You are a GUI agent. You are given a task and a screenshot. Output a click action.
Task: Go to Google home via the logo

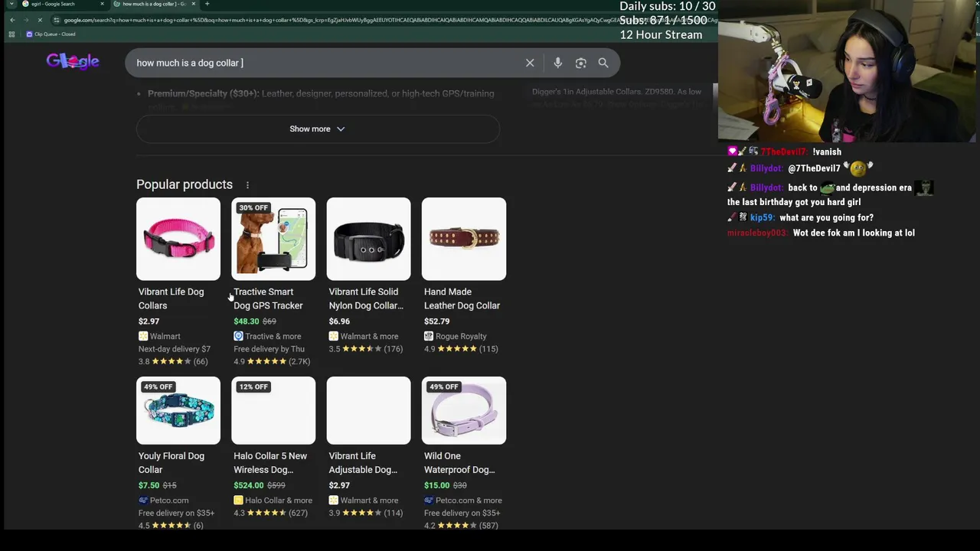[73, 61]
